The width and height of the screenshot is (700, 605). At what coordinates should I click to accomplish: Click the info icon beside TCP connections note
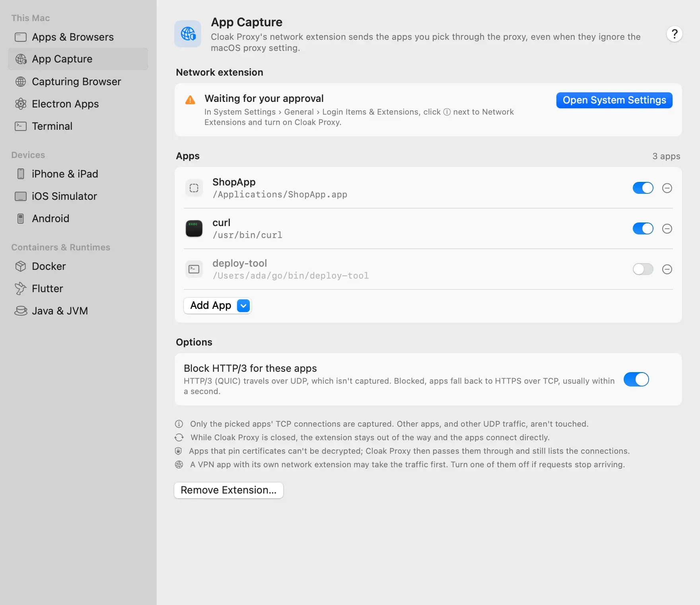[179, 424]
